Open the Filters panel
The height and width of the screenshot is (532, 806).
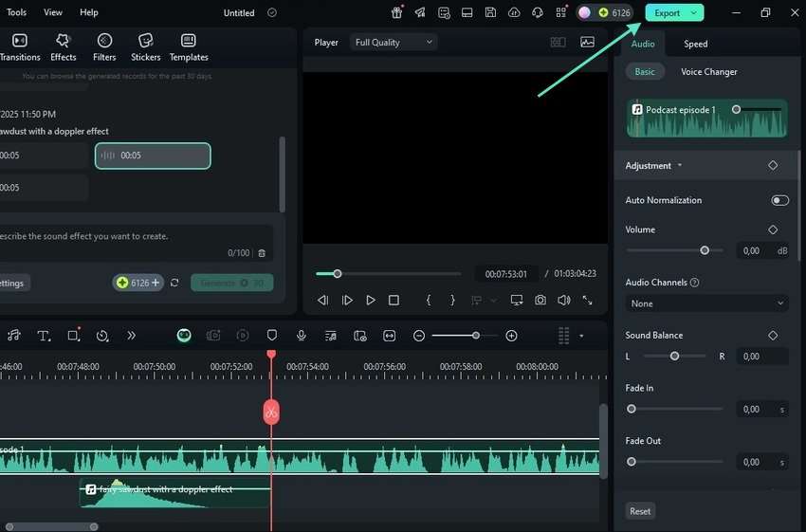[x=104, y=47]
